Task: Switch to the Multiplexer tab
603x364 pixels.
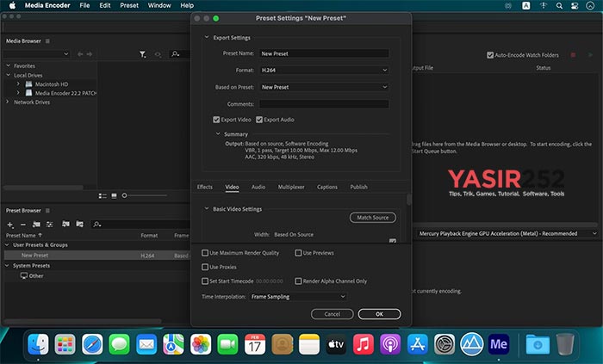Action: (291, 187)
